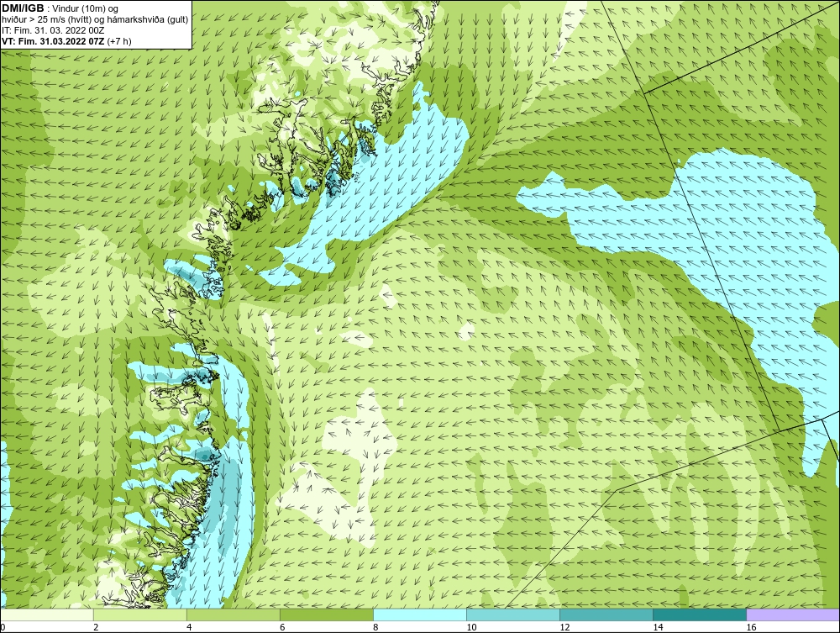Click the legend tick label '16'
Viewport: 840px width, 633px height.
point(751,627)
